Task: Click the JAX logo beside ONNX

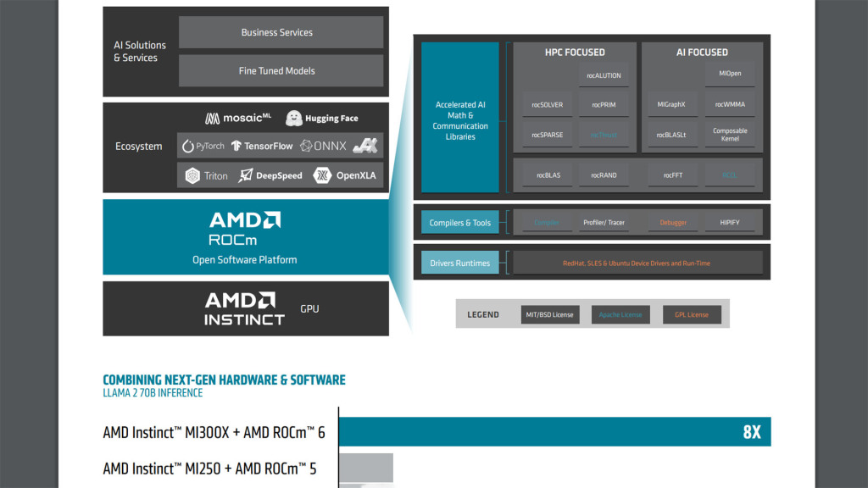Action: [x=365, y=146]
